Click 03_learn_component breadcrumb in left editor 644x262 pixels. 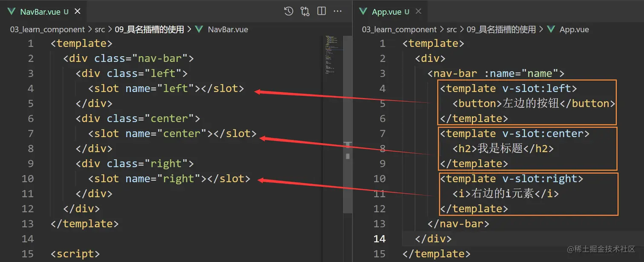(48, 29)
